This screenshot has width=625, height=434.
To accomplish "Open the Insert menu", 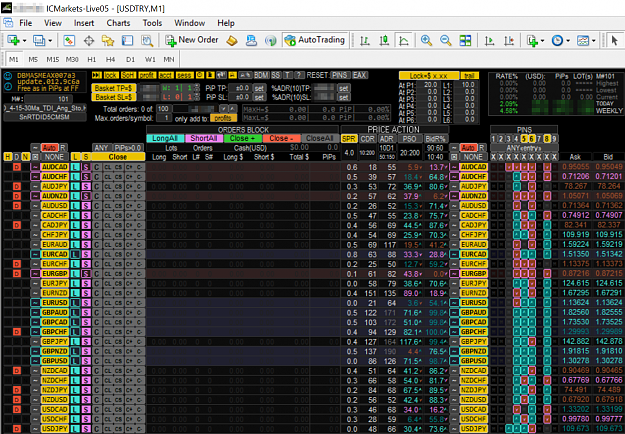I will 84,23.
